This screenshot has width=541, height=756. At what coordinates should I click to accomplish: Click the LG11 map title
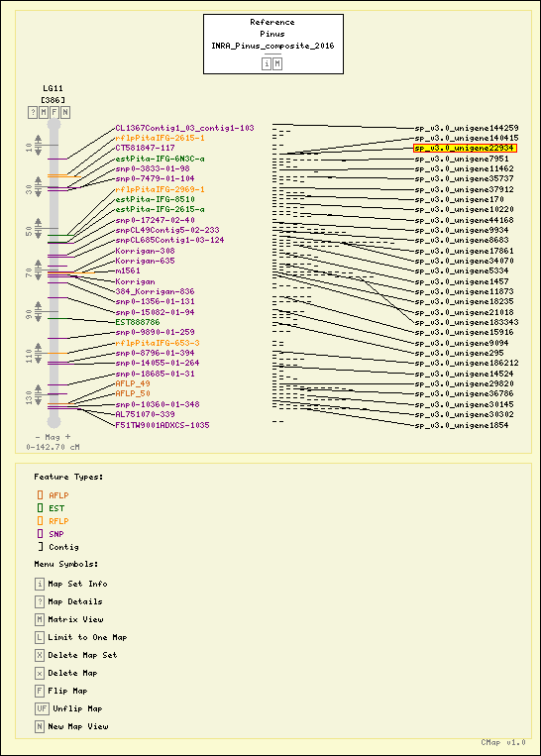tap(53, 88)
